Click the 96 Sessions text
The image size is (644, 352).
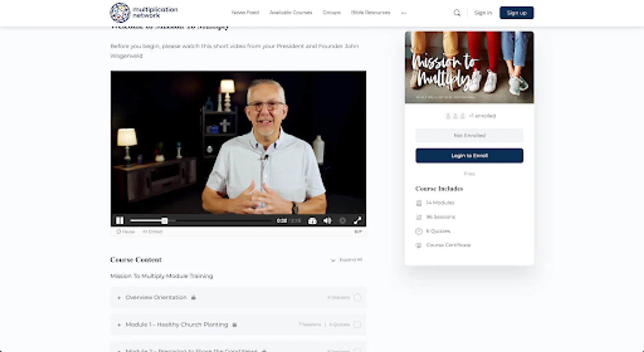441,217
